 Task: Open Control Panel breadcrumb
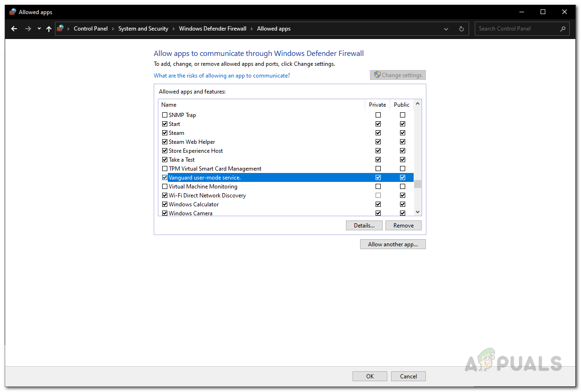point(91,29)
